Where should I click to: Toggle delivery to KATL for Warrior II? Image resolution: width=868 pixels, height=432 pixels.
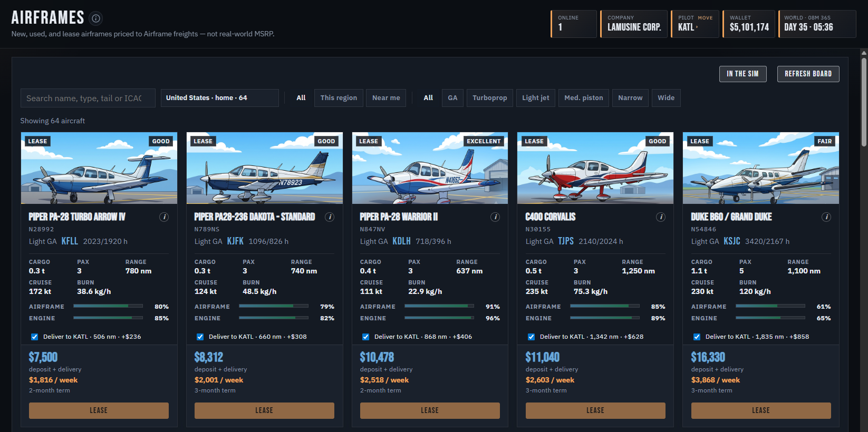tap(365, 337)
